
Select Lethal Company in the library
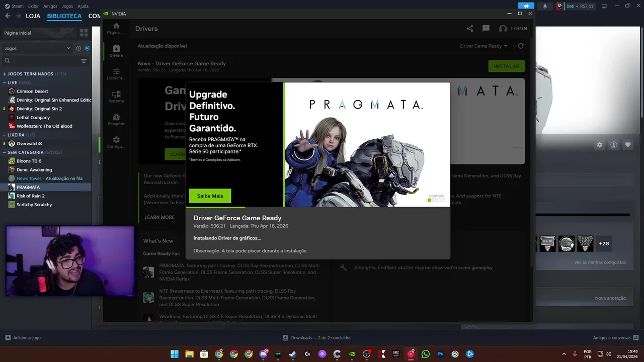click(x=33, y=118)
